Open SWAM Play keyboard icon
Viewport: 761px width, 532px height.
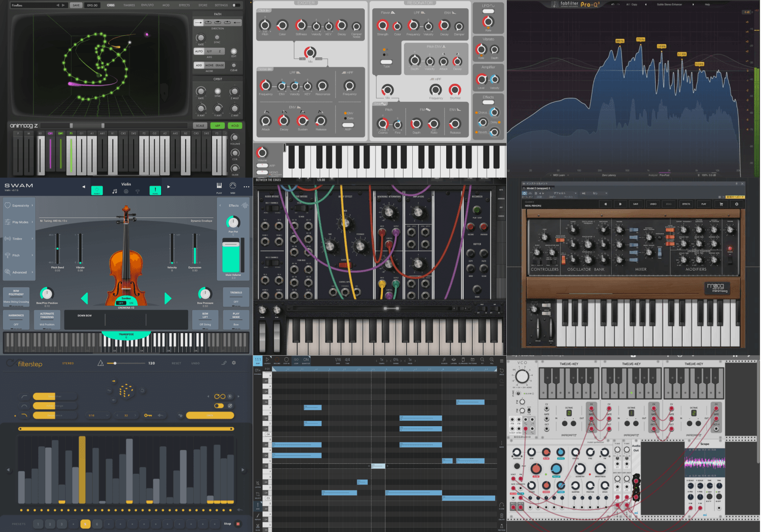point(219,185)
